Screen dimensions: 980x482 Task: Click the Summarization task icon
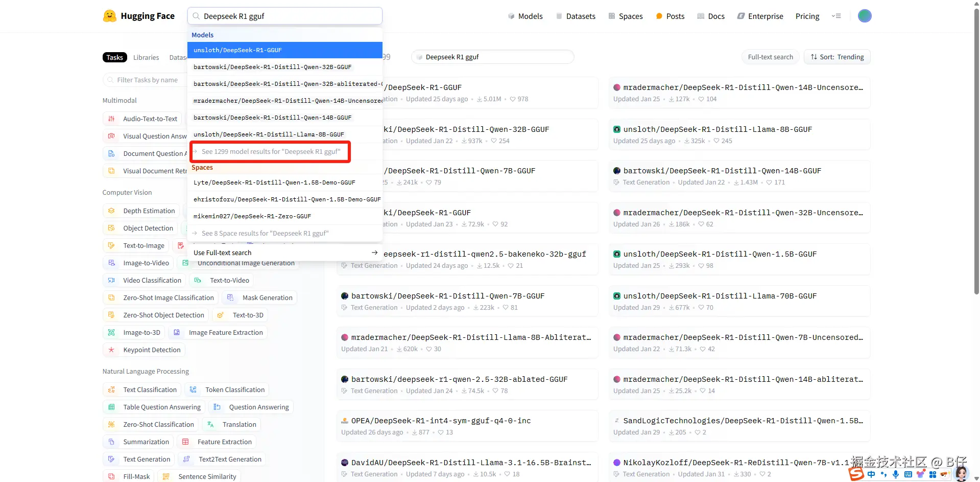pyautogui.click(x=111, y=442)
